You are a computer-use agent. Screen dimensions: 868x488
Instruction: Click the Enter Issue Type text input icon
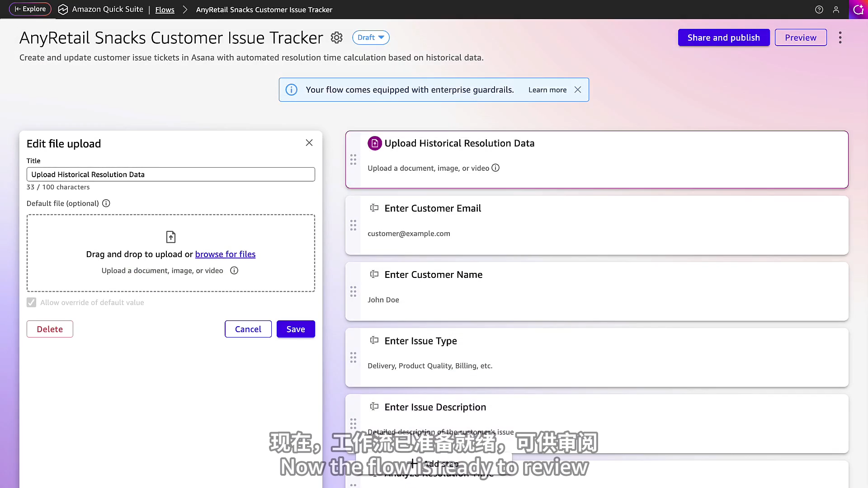(x=374, y=340)
